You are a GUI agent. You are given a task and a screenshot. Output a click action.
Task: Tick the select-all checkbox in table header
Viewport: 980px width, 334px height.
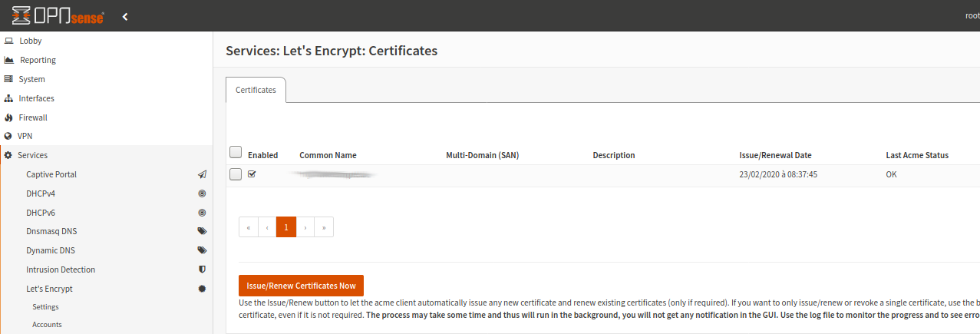[x=236, y=152]
